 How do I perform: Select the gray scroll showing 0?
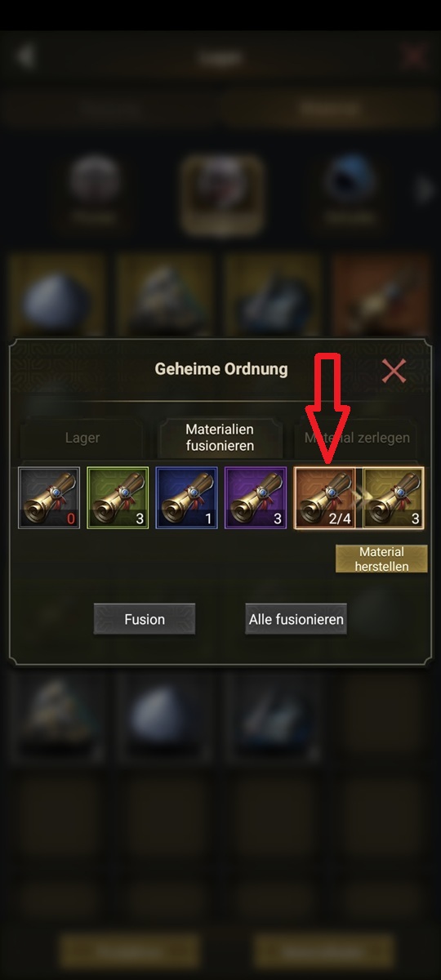pyautogui.click(x=50, y=498)
